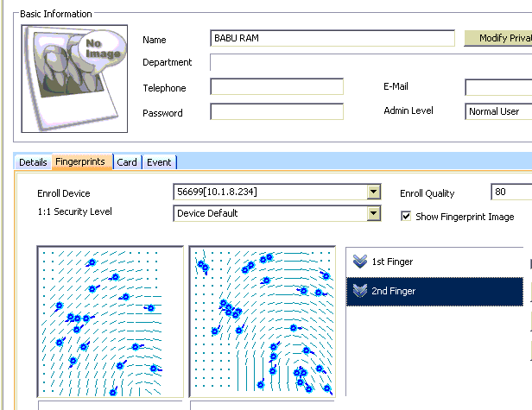Toggle Show Fingerprint Image checkbox
This screenshot has width=532, height=410.
(x=406, y=217)
